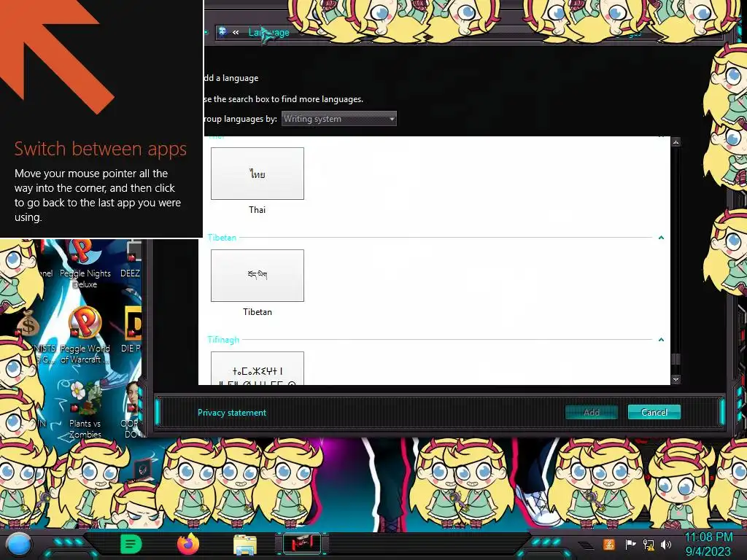Click the Switch between apps heading
This screenshot has width=747, height=560.
(x=101, y=149)
